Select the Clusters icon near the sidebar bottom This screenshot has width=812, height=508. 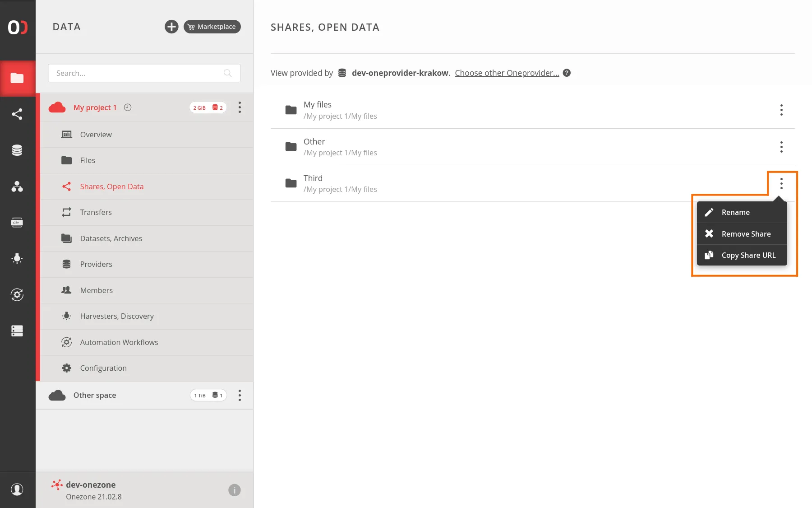18,331
